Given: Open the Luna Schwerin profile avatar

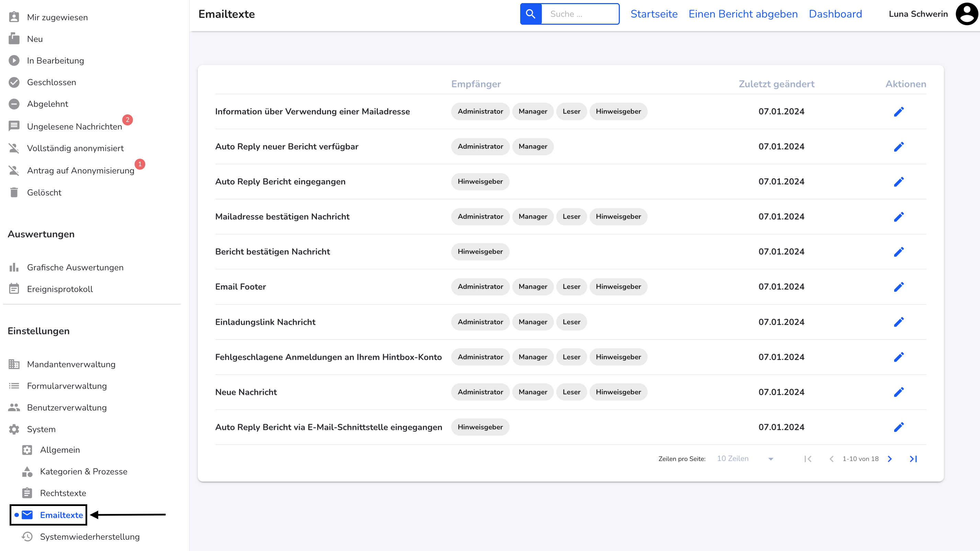Looking at the screenshot, I should coord(967,14).
